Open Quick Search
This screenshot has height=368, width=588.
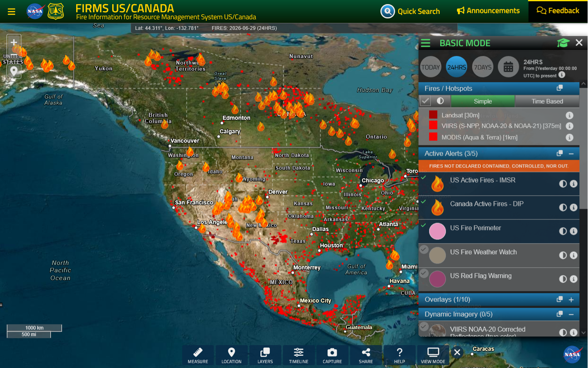410,11
